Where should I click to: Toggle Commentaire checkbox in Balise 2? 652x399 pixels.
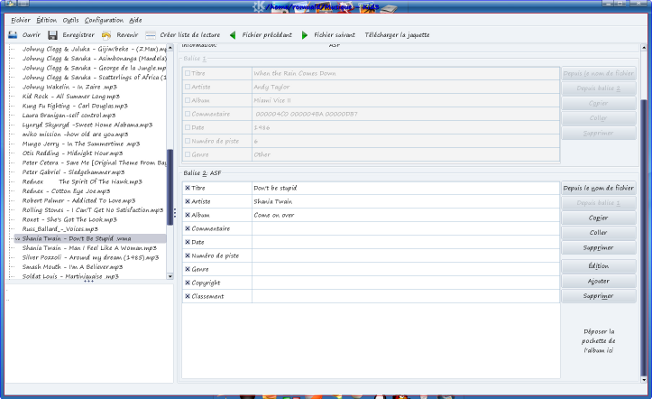(x=188, y=228)
